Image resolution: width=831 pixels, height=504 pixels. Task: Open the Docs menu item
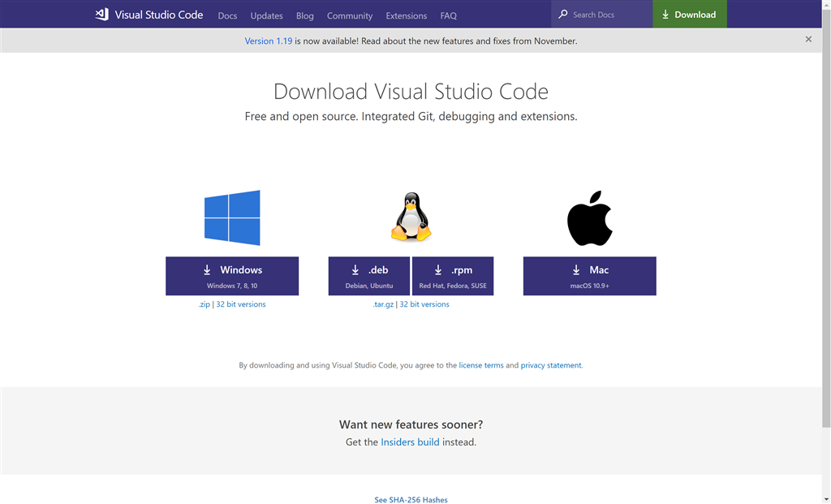click(x=227, y=15)
